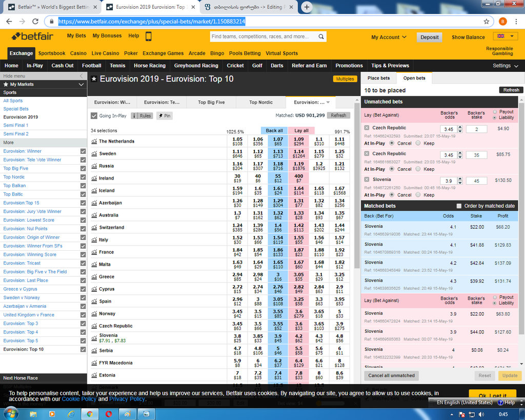Uncheck Eurovision: Winner in My Markets
Viewport: 525px width, 420px height.
[x=83, y=151]
